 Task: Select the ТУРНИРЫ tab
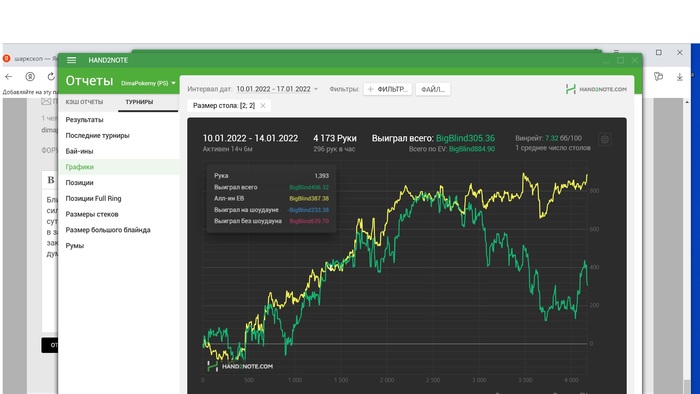click(139, 102)
